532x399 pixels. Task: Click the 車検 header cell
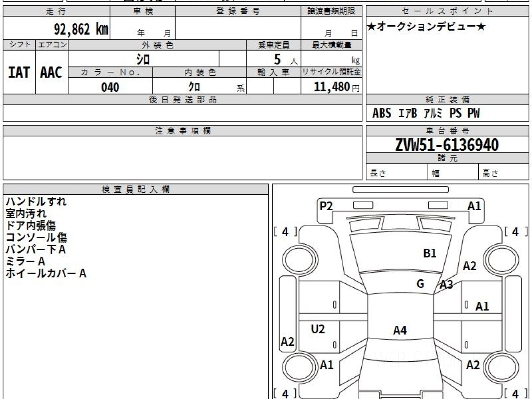coord(143,12)
